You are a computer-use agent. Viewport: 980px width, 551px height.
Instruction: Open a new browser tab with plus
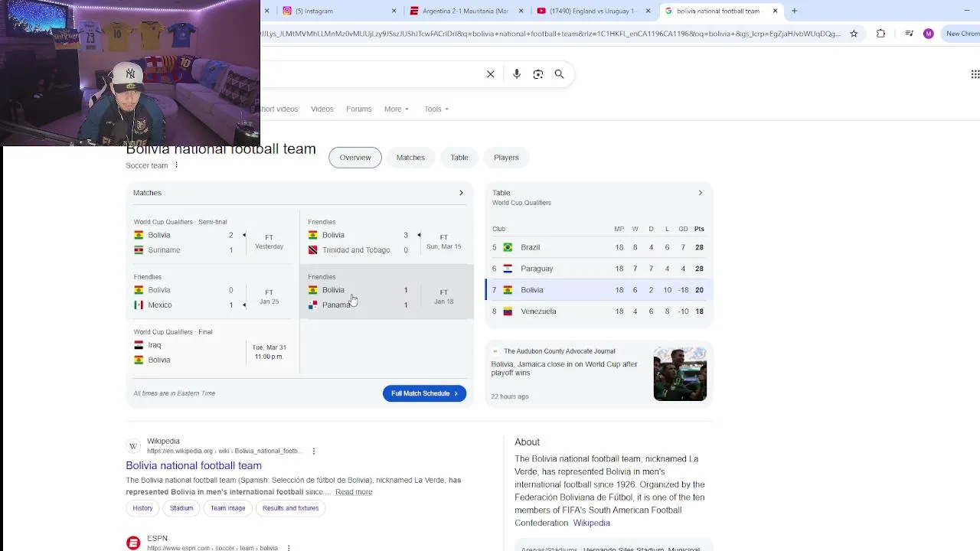(794, 11)
